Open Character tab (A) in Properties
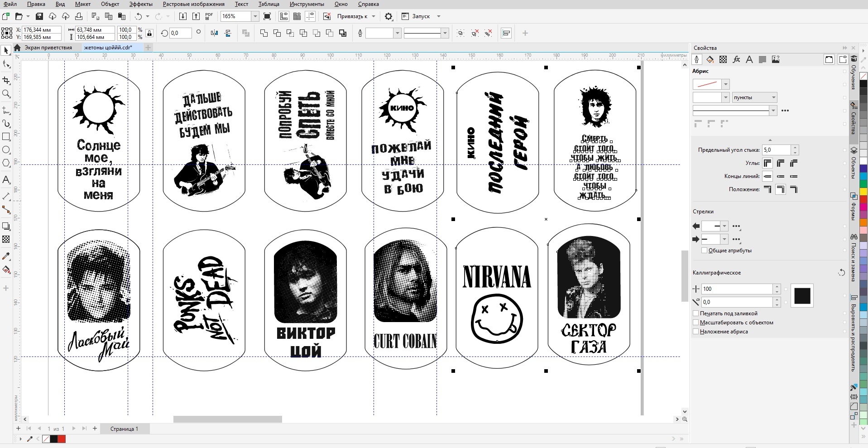This screenshot has height=448, width=868. 749,59
